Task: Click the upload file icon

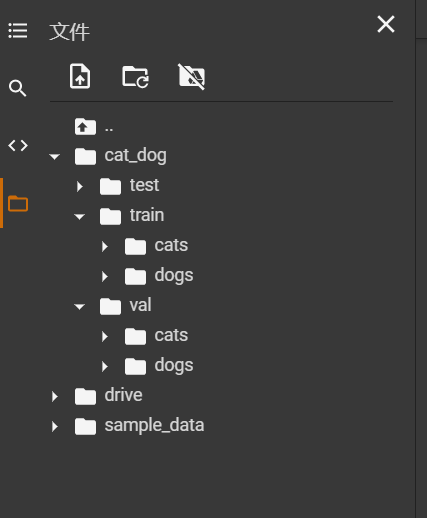Action: 80,76
